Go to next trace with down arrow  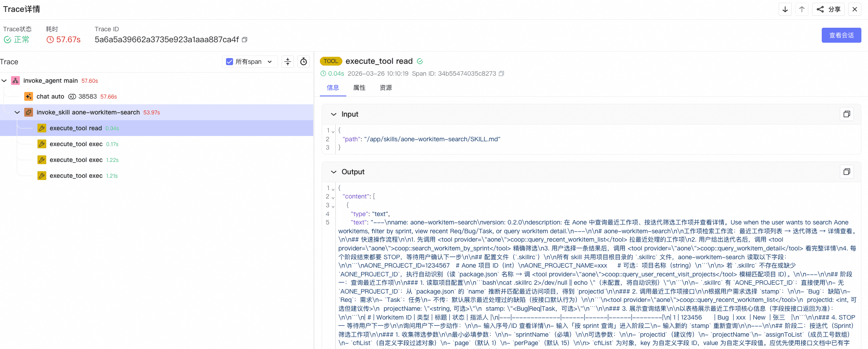coord(785,9)
